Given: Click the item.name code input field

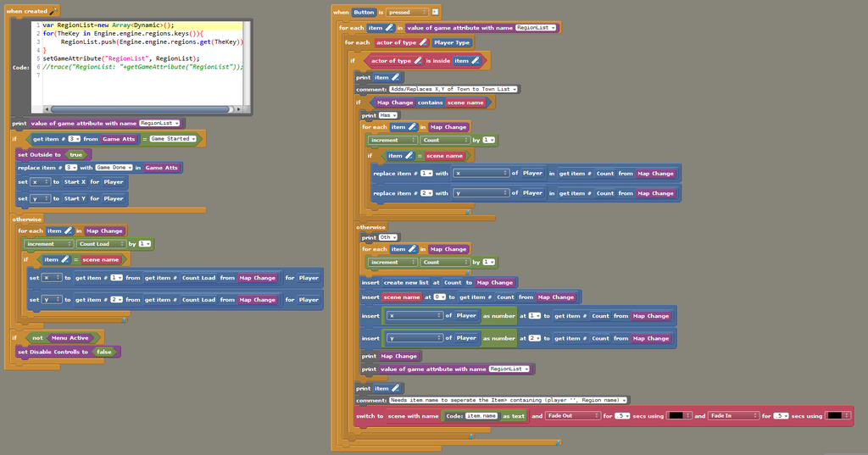Looking at the screenshot, I should pos(481,416).
